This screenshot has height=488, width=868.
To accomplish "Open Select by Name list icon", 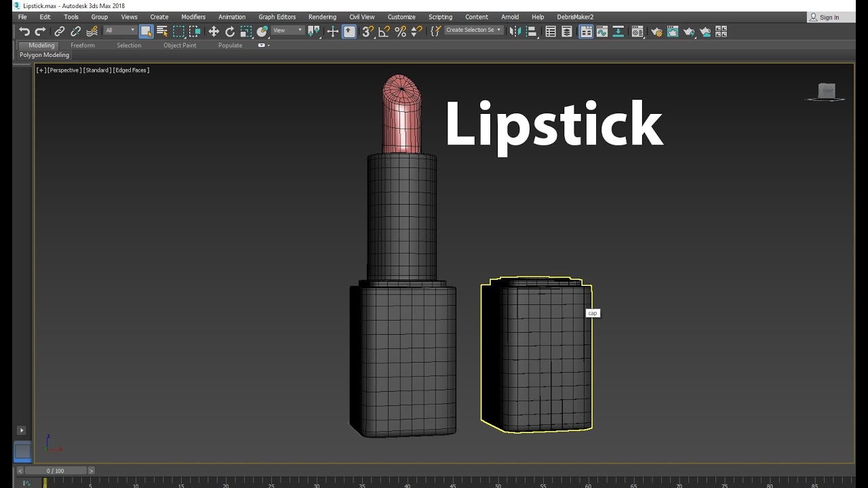I will [162, 31].
